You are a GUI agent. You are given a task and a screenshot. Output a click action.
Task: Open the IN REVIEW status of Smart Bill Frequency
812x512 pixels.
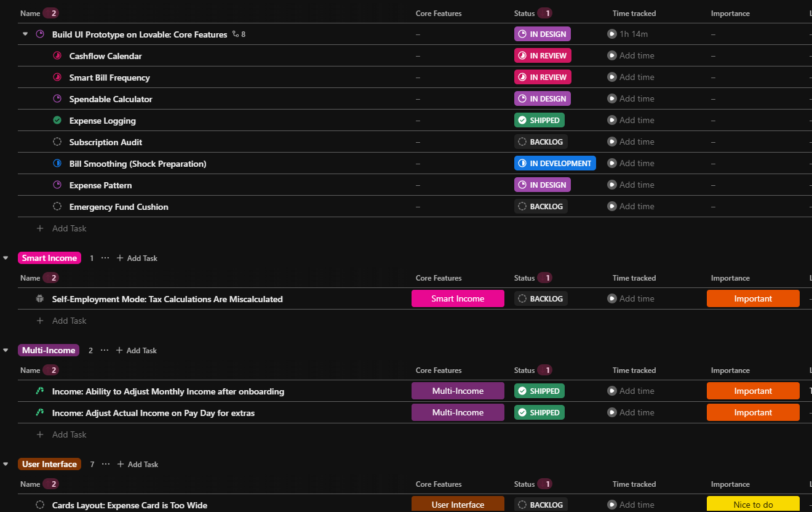[543, 77]
